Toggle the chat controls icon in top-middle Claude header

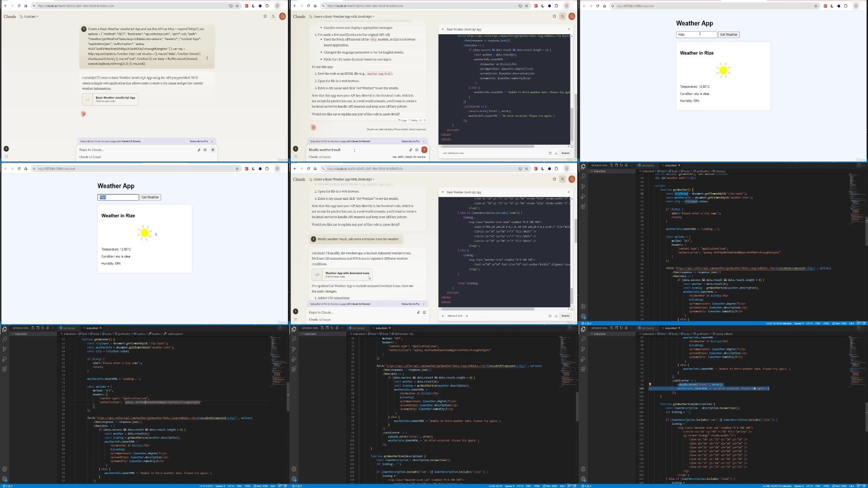coord(562,16)
